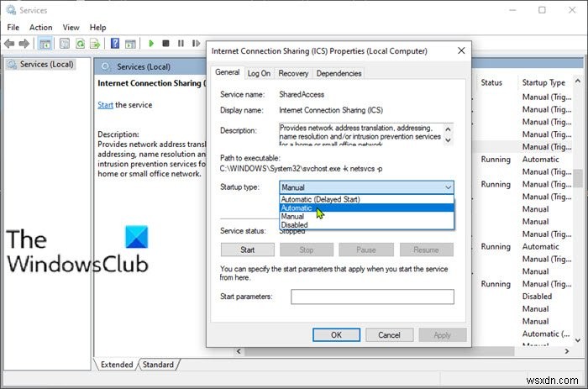The height and width of the screenshot is (389, 588).
Task: Click the Start button under Service status
Action: pyautogui.click(x=248, y=250)
